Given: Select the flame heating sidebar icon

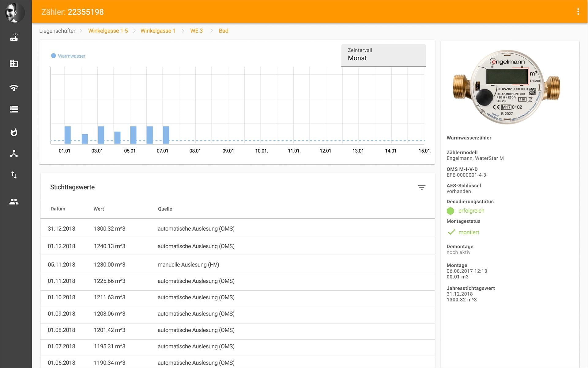Looking at the screenshot, I should point(14,132).
